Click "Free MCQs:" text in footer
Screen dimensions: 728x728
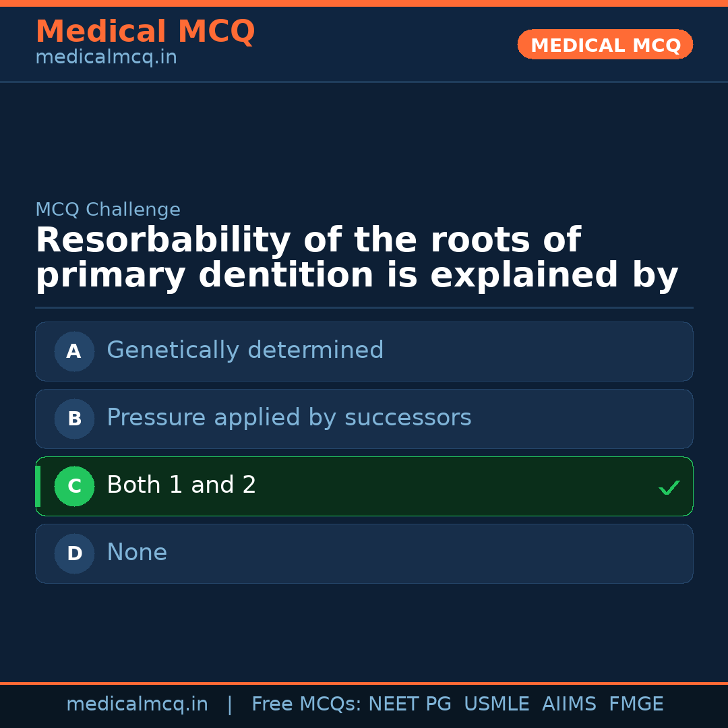click(x=307, y=704)
